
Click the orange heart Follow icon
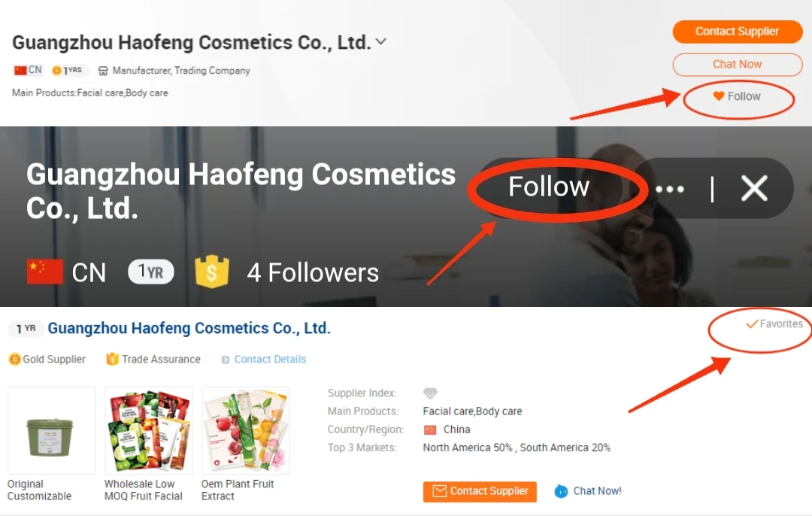[718, 96]
